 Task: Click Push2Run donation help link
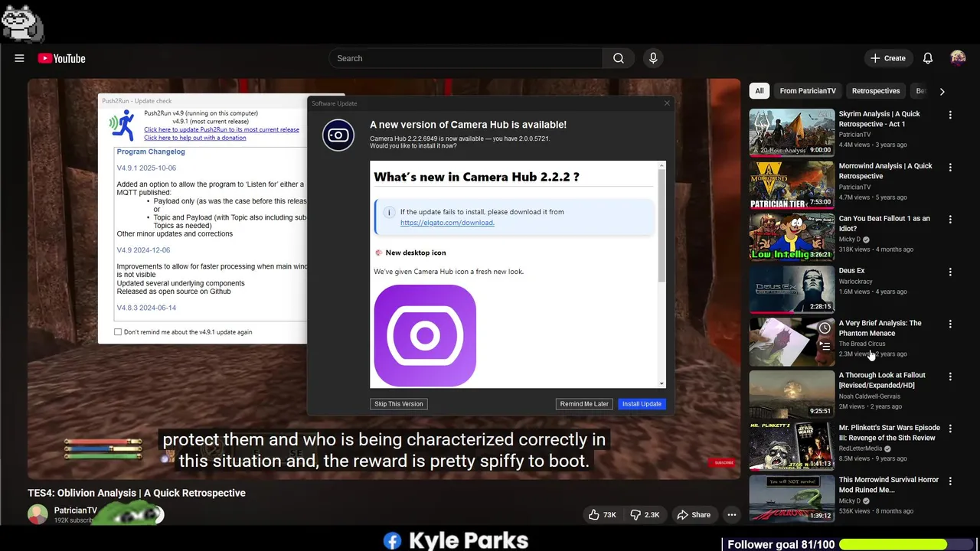pyautogui.click(x=195, y=138)
